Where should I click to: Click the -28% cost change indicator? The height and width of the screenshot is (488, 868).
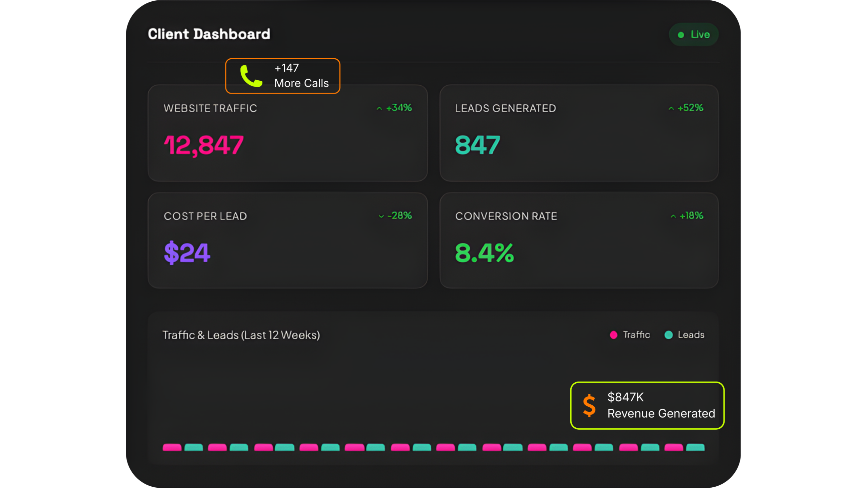tap(399, 216)
